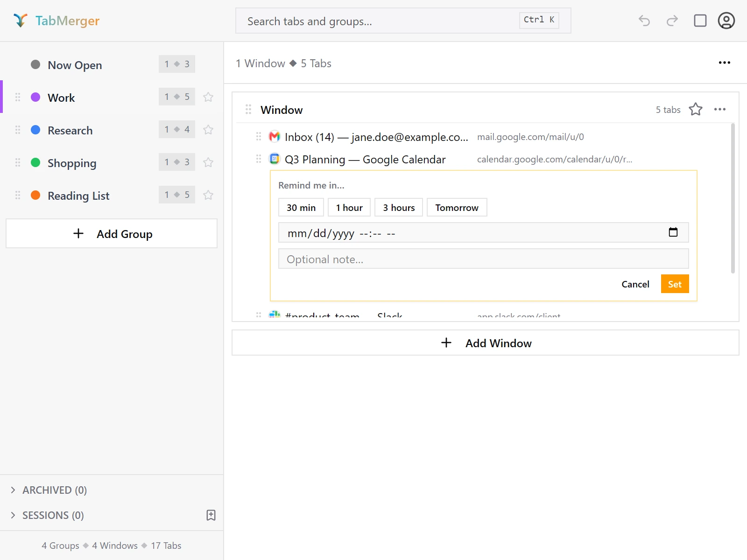Click the Window title name
The image size is (747, 560).
click(x=282, y=110)
